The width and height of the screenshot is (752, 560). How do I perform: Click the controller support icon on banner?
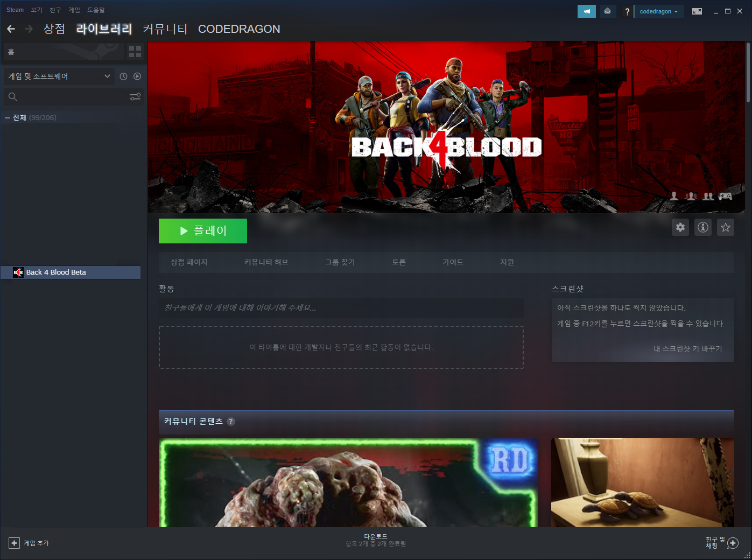726,196
